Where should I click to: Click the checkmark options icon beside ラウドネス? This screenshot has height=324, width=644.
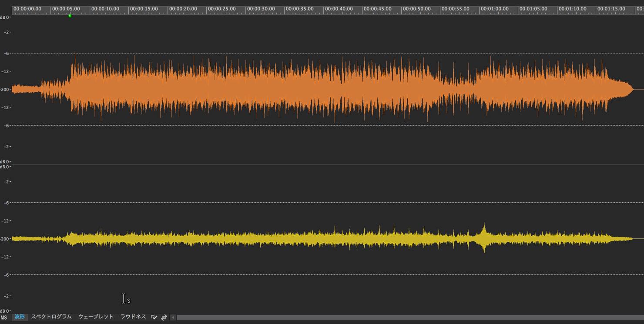tap(154, 317)
